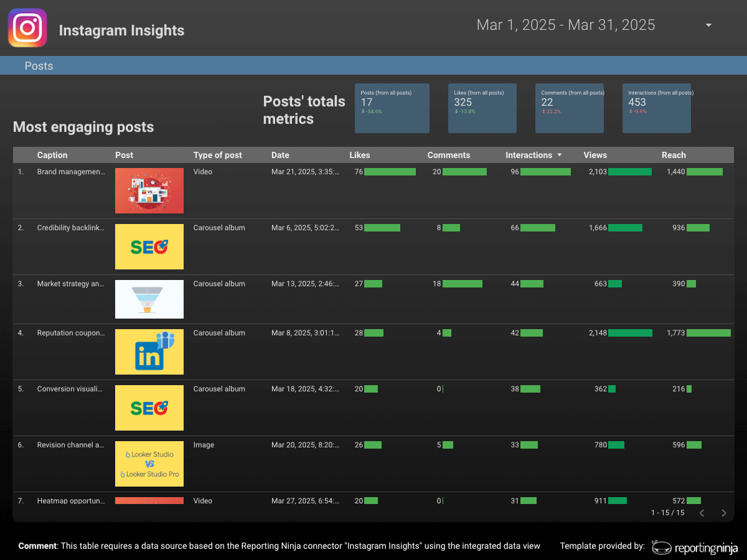This screenshot has height=560, width=747.
Task: Sort table by Type of post header
Action: point(218,155)
